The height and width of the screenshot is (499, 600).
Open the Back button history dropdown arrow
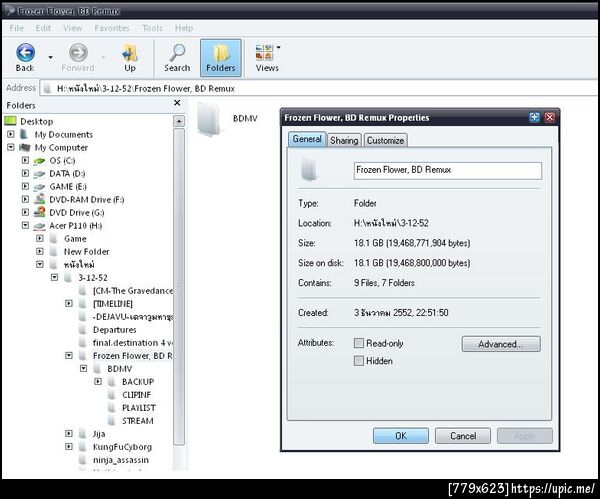pos(50,57)
